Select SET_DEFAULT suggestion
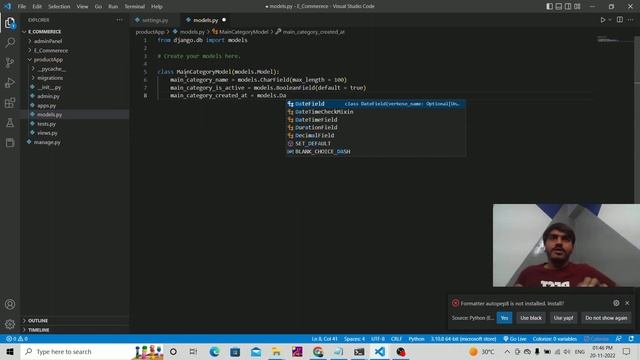Image resolution: width=640 pixels, height=360 pixels. 376,144
